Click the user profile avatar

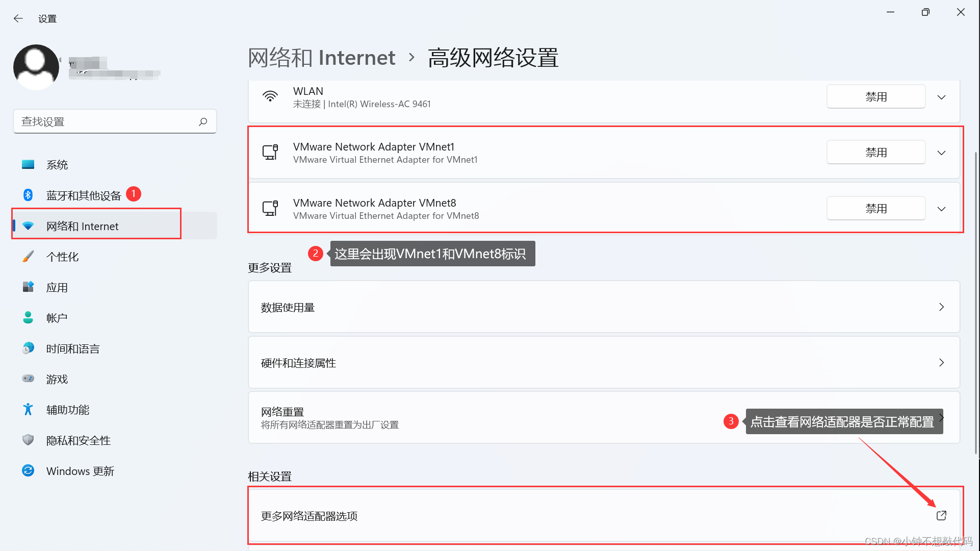pyautogui.click(x=36, y=67)
